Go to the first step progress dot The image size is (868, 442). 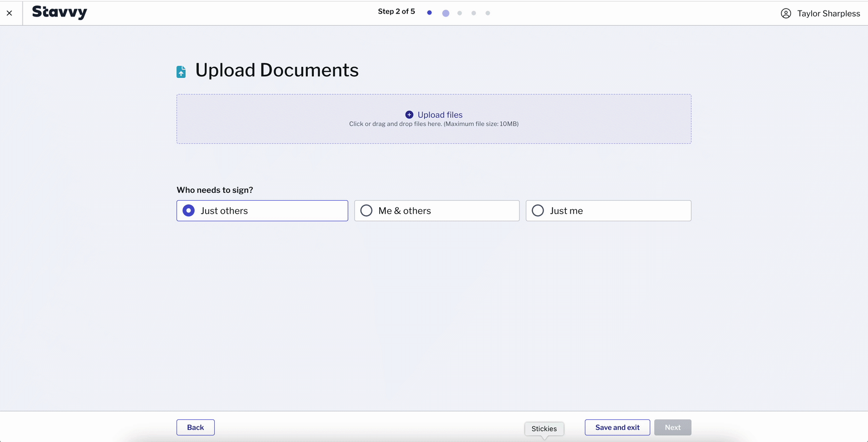429,13
